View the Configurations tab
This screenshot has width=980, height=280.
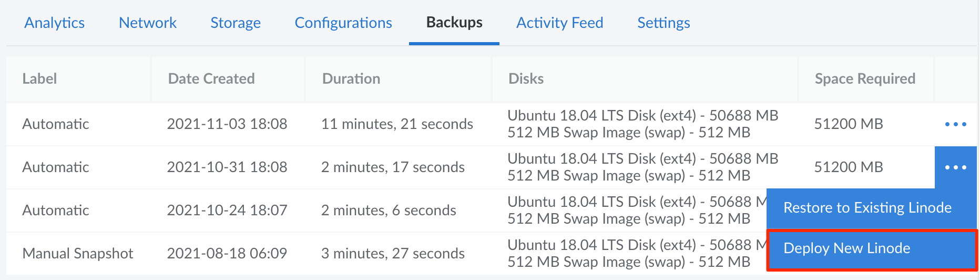(343, 23)
